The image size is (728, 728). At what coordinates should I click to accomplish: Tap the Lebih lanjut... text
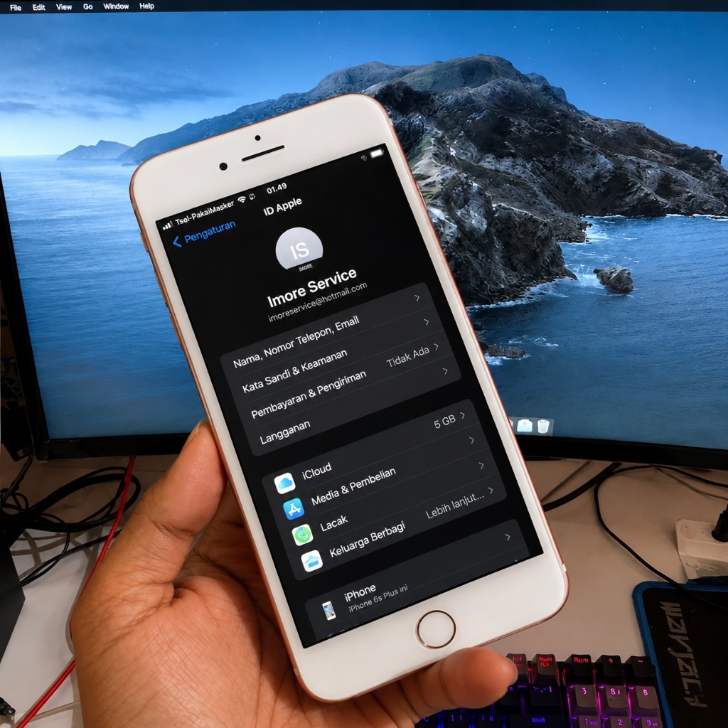(x=455, y=505)
